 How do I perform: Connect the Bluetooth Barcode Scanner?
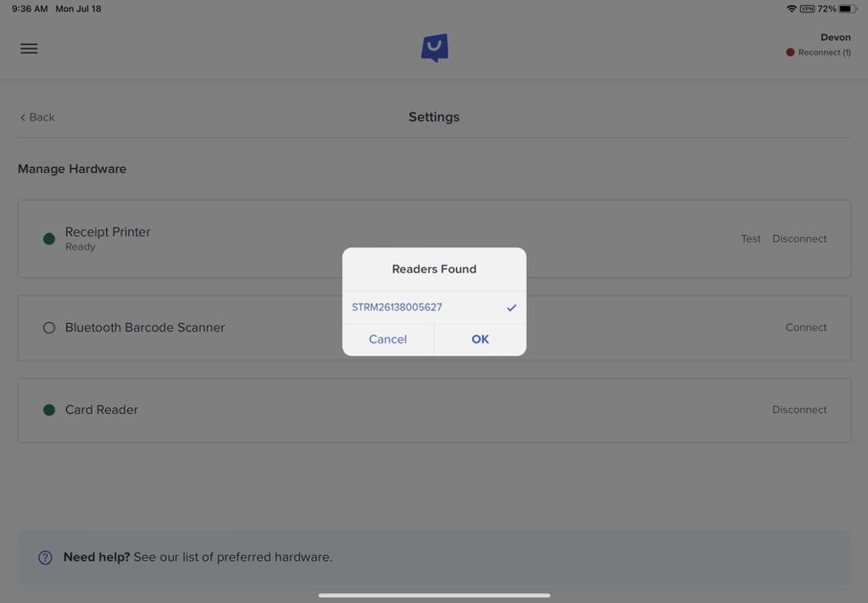(805, 327)
